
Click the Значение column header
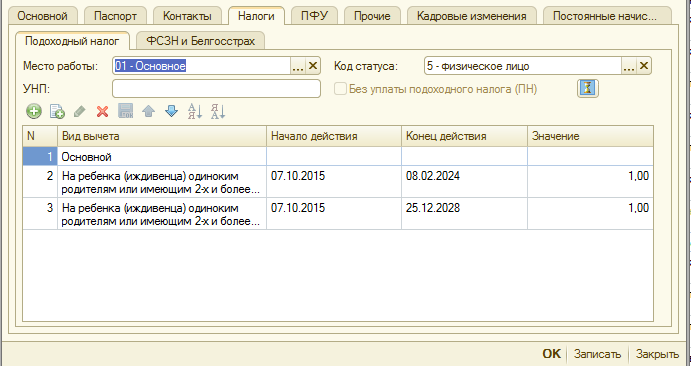point(590,136)
